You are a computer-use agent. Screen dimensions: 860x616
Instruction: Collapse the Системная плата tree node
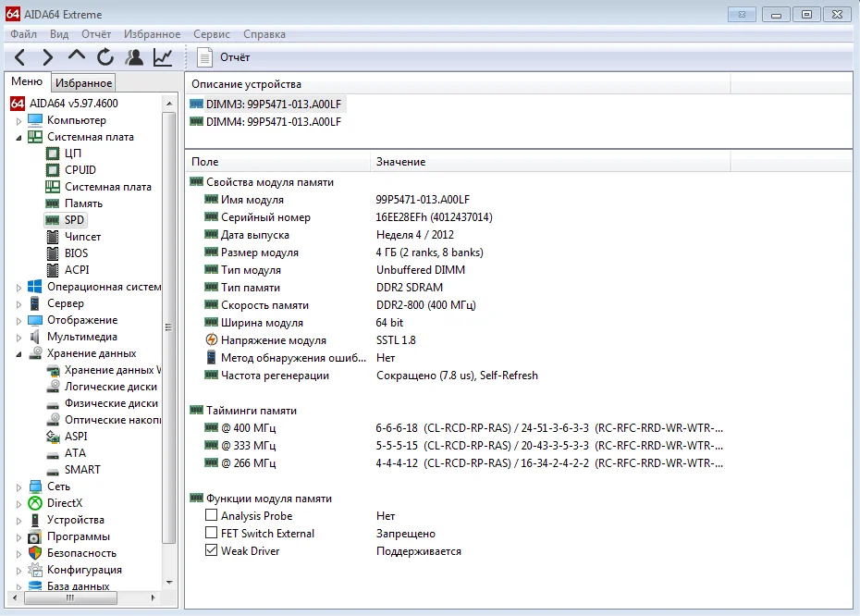tap(18, 137)
